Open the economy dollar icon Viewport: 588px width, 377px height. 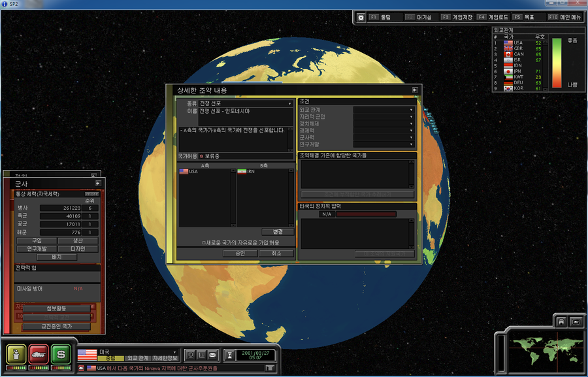coord(61,353)
